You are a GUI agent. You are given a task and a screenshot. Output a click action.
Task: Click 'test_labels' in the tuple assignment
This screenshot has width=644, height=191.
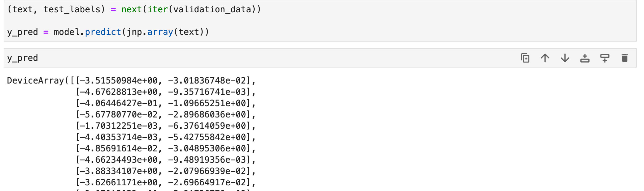(72, 9)
